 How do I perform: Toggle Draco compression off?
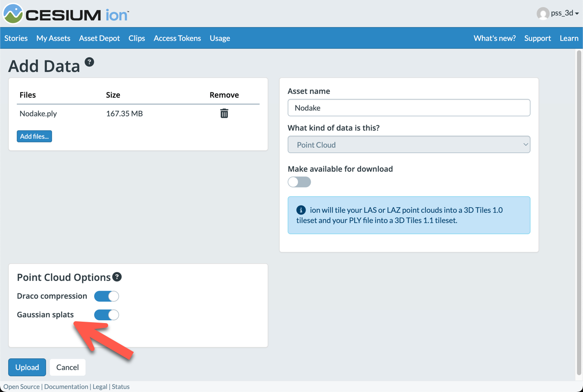[x=106, y=296]
